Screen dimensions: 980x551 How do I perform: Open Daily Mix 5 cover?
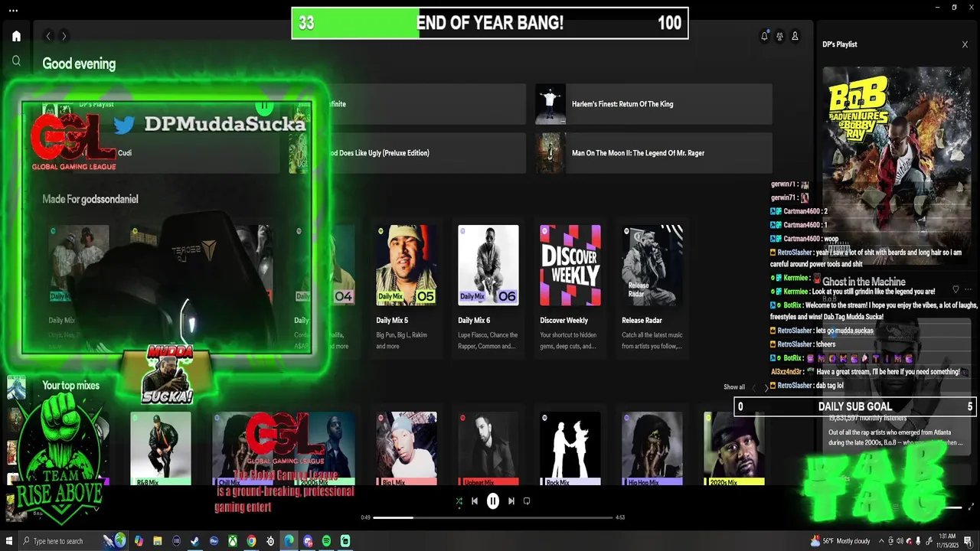click(407, 265)
